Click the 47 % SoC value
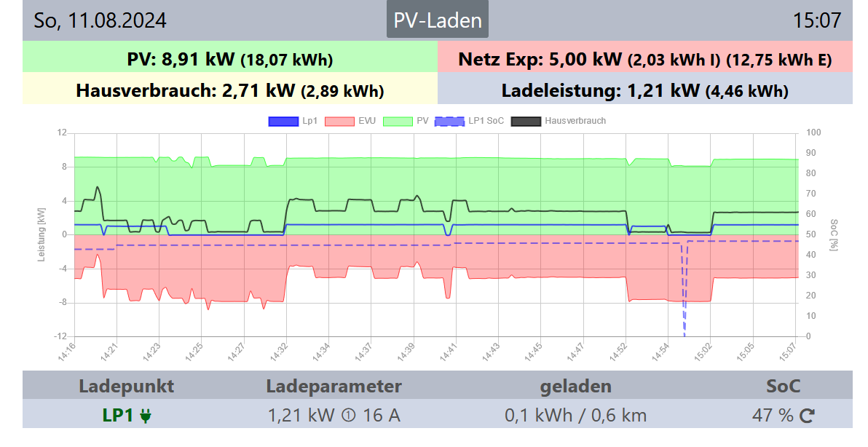Image resolution: width=868 pixels, height=447 pixels. click(x=773, y=415)
